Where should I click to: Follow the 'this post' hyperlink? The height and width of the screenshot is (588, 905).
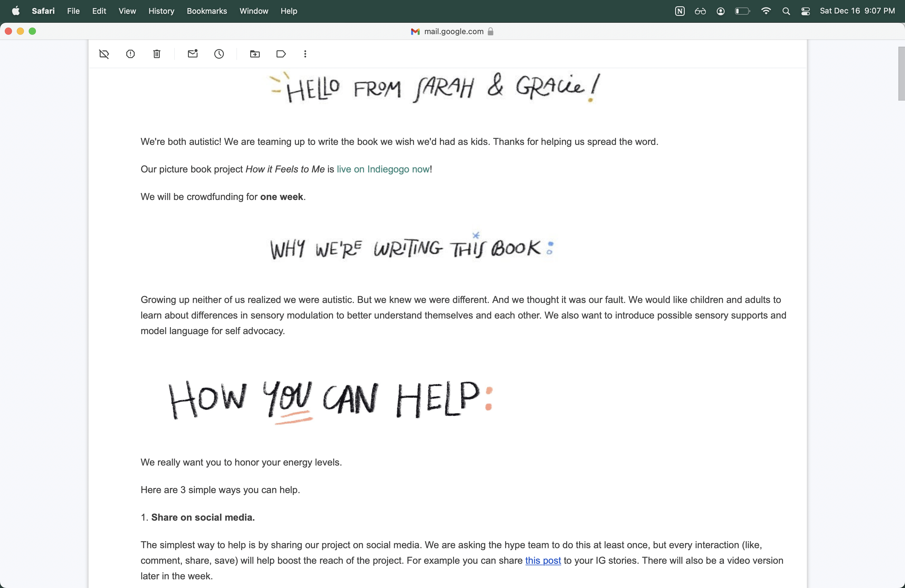click(x=543, y=560)
